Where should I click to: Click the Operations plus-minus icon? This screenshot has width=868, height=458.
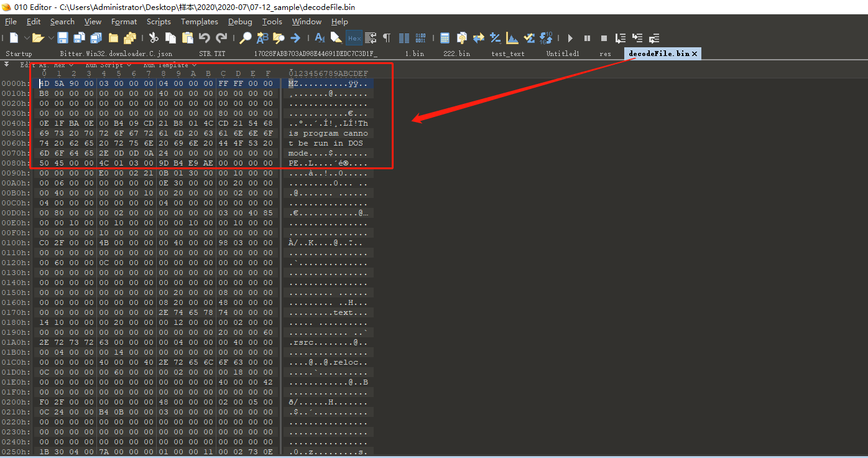(495, 38)
